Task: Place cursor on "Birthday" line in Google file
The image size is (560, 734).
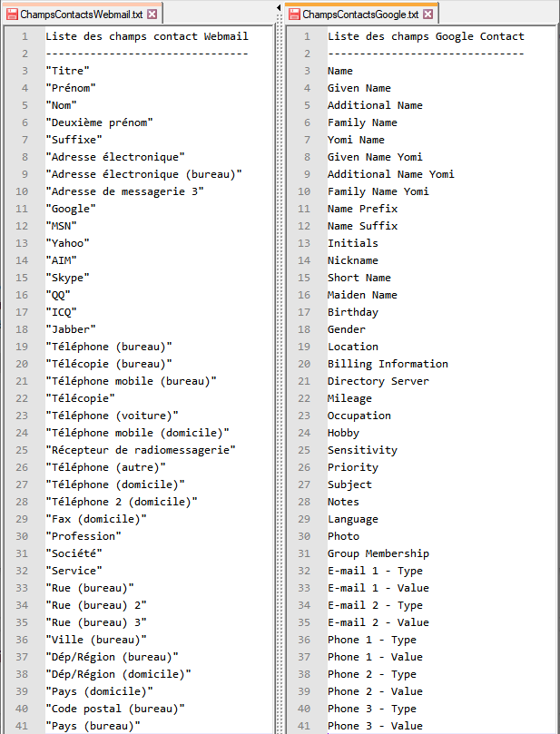Action: (x=353, y=312)
